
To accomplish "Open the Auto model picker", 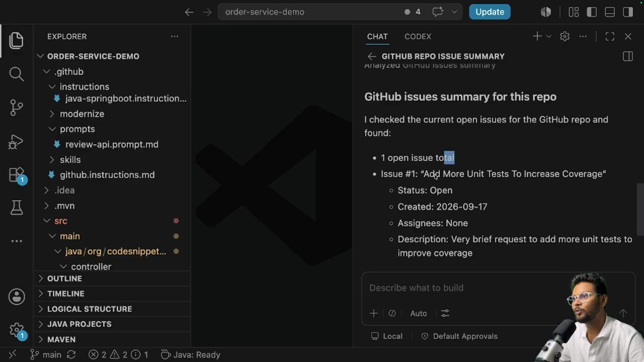I will (419, 313).
